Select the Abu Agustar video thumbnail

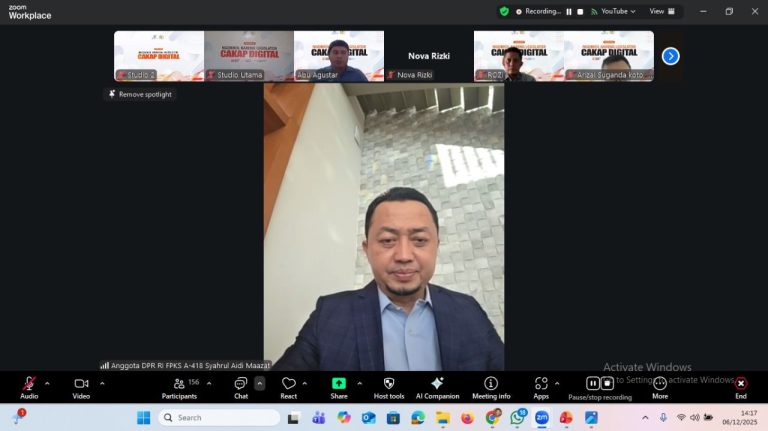click(x=338, y=55)
